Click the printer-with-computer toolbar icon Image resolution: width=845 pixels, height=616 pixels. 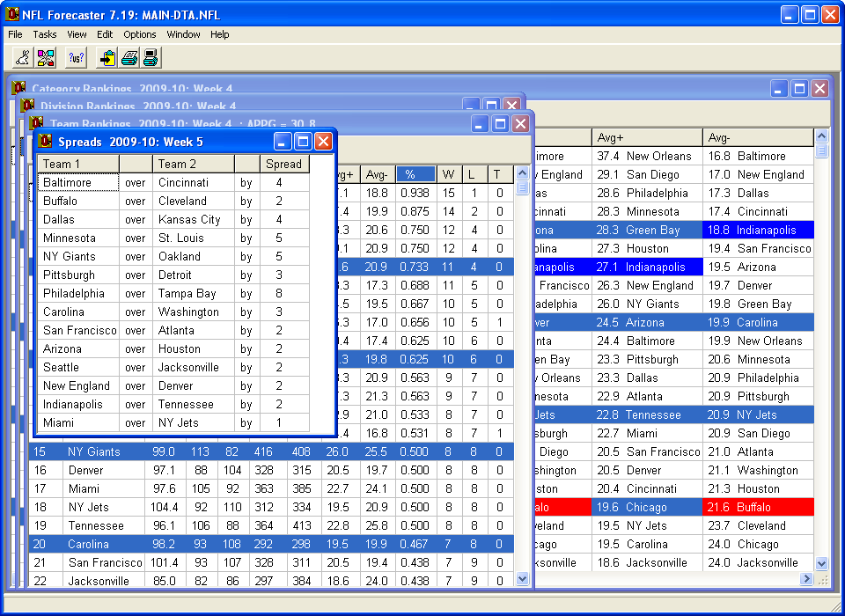[x=151, y=57]
